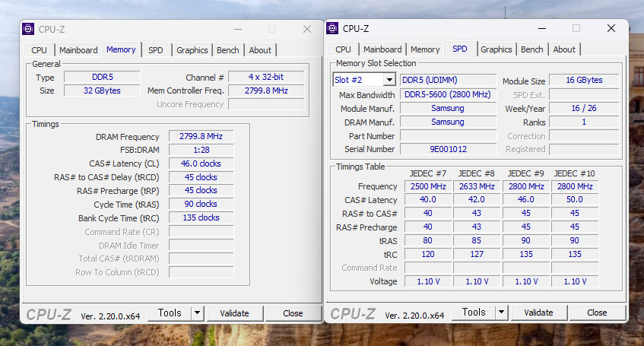
Task: Close the left CPU-Z window via X
Action: pyautogui.click(x=307, y=29)
